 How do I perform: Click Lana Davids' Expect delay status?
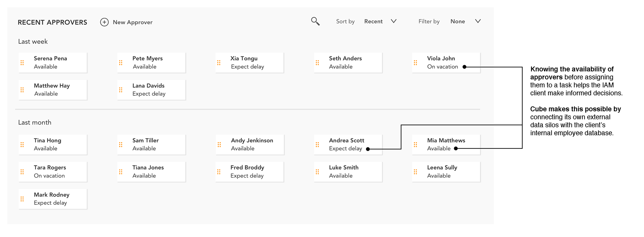[149, 94]
